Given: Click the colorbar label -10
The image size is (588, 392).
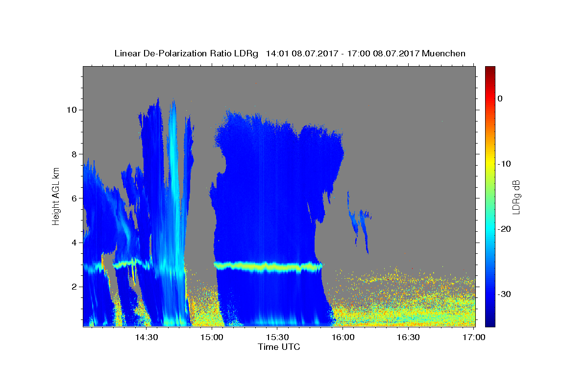Looking at the screenshot, I should point(505,164).
